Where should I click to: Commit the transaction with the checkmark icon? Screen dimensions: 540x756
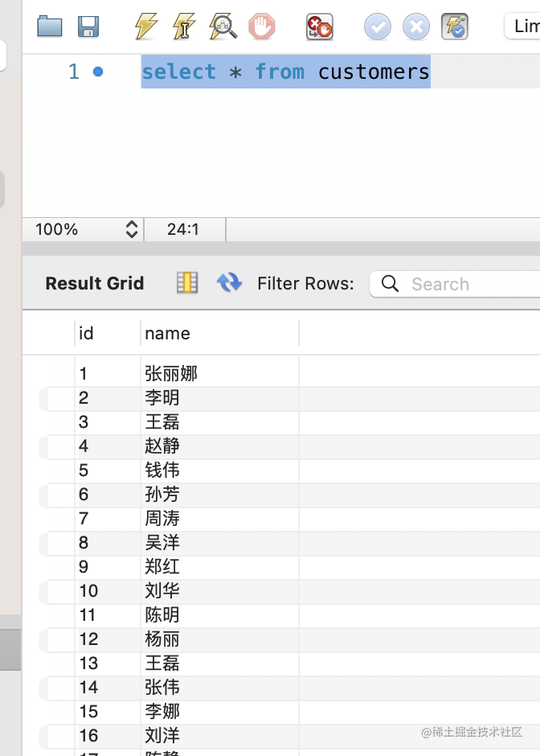(x=377, y=27)
